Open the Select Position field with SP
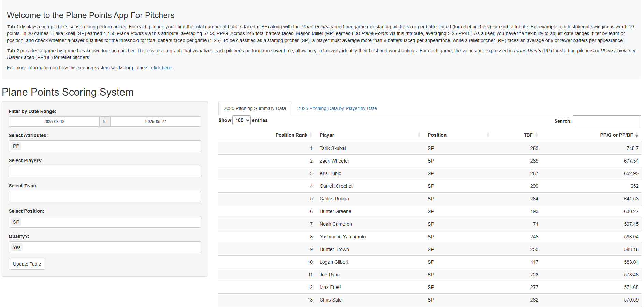Viewport: 644px width, 308px height. coord(105,222)
